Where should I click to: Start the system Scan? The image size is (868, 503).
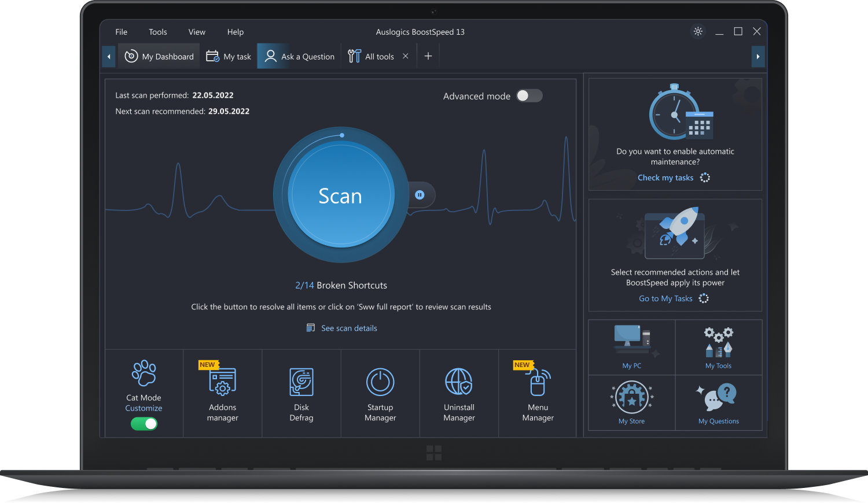pyautogui.click(x=341, y=195)
